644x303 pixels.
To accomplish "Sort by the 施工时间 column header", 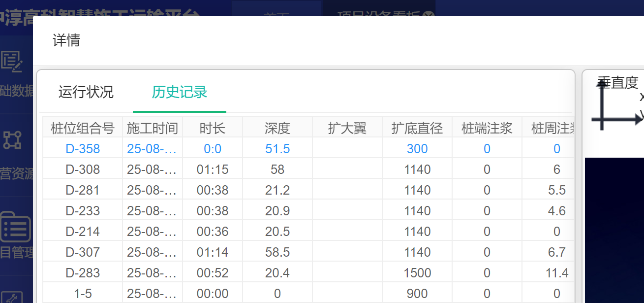I will pyautogui.click(x=152, y=129).
